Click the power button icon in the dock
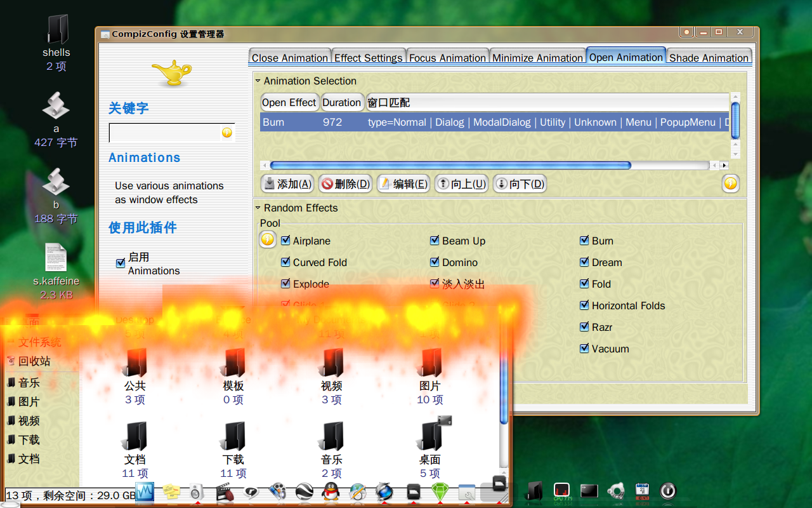The width and height of the screenshot is (812, 508). coord(668,491)
